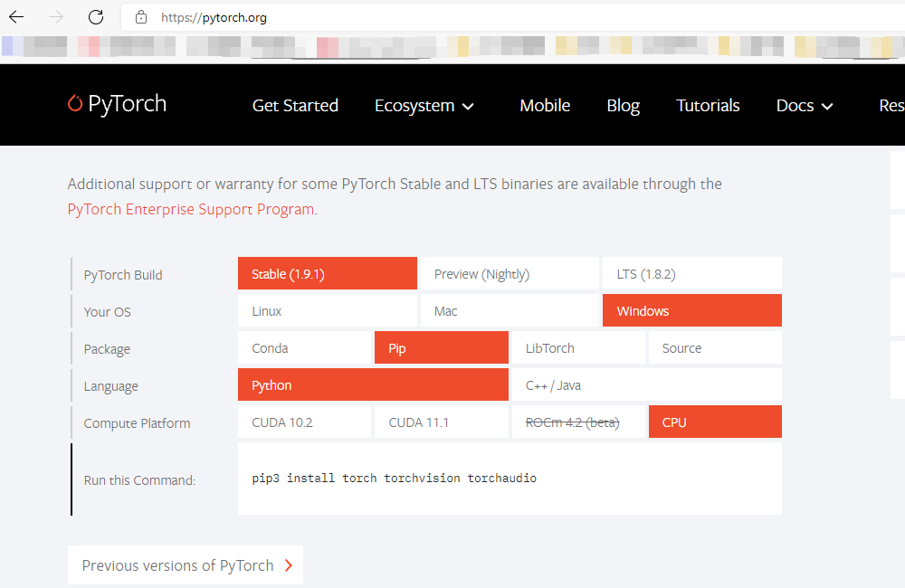
Task: Click the Compute Platform row label
Action: coord(137,423)
